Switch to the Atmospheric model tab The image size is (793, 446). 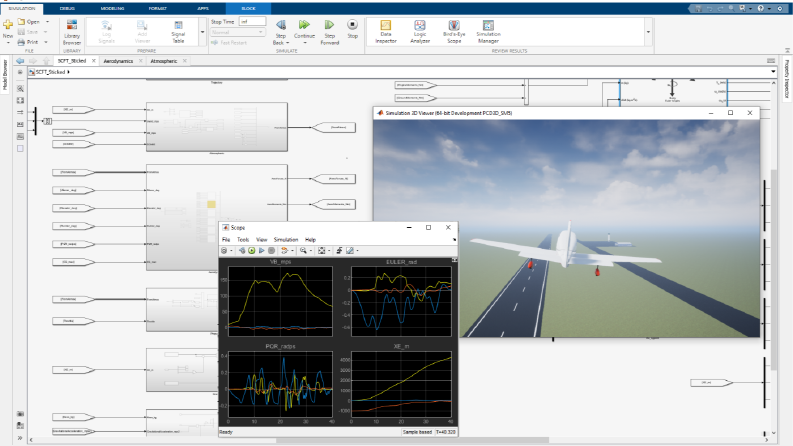pyautogui.click(x=164, y=61)
